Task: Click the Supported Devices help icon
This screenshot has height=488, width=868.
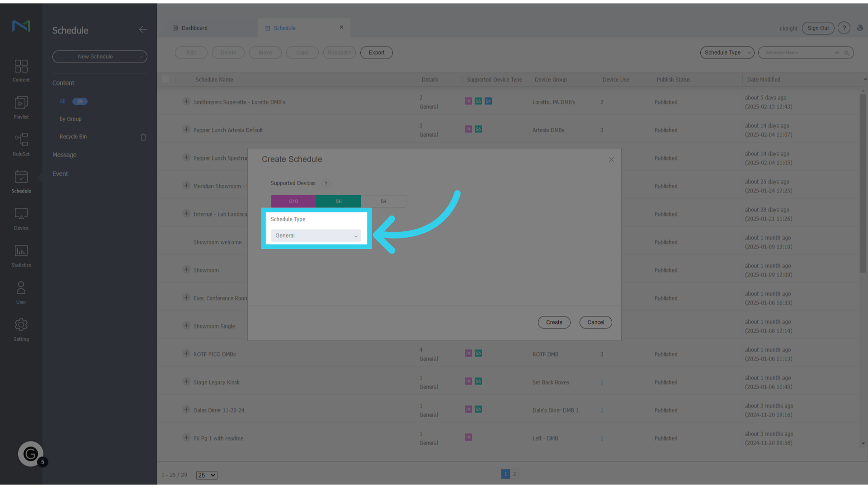Action: [x=325, y=183]
